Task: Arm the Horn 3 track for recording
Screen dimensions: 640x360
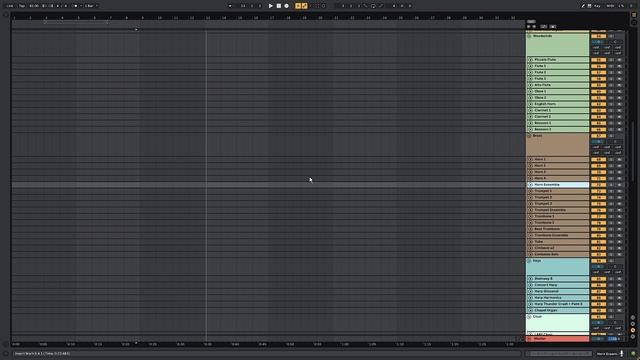Action: coord(619,172)
